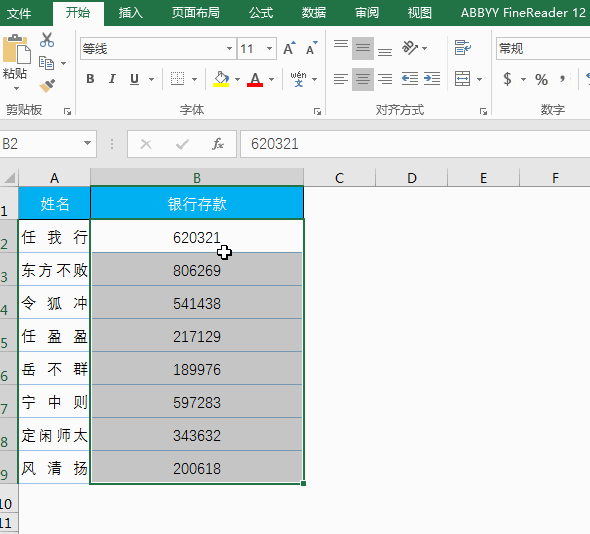The image size is (590, 534).
Task: Toggle Italic formatting
Action: click(112, 79)
